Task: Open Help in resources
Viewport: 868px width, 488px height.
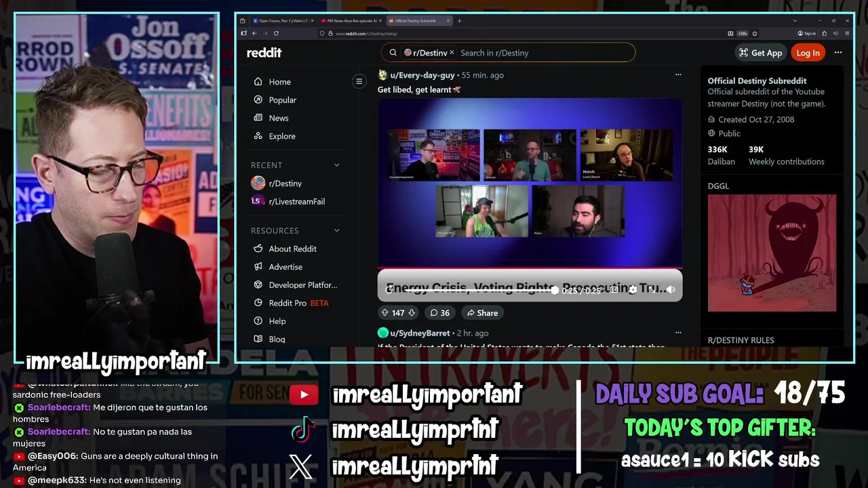Action: click(x=270, y=321)
